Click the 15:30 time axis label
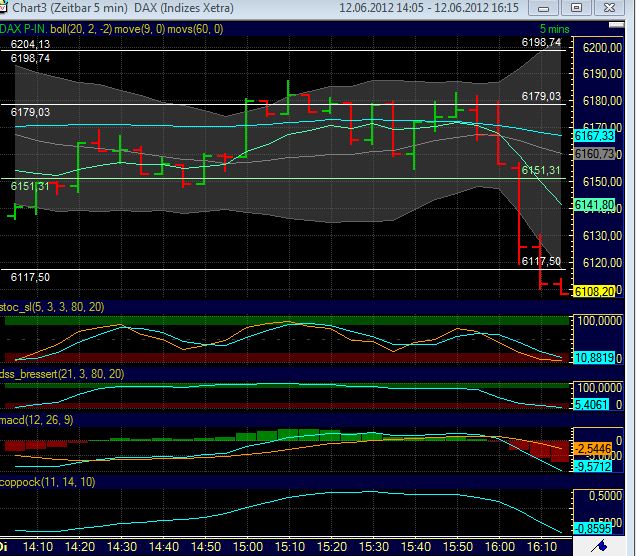The height and width of the screenshot is (556, 636). (x=374, y=547)
